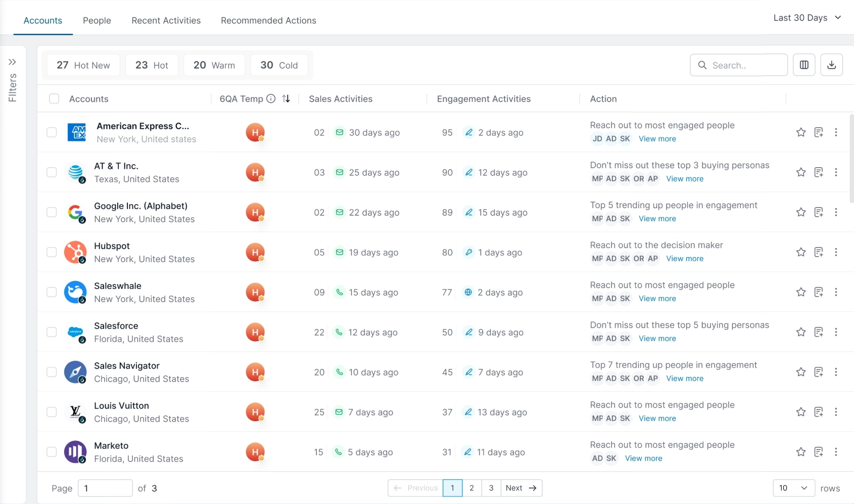
Task: Click the table vertical scrollbar
Action: (851, 159)
